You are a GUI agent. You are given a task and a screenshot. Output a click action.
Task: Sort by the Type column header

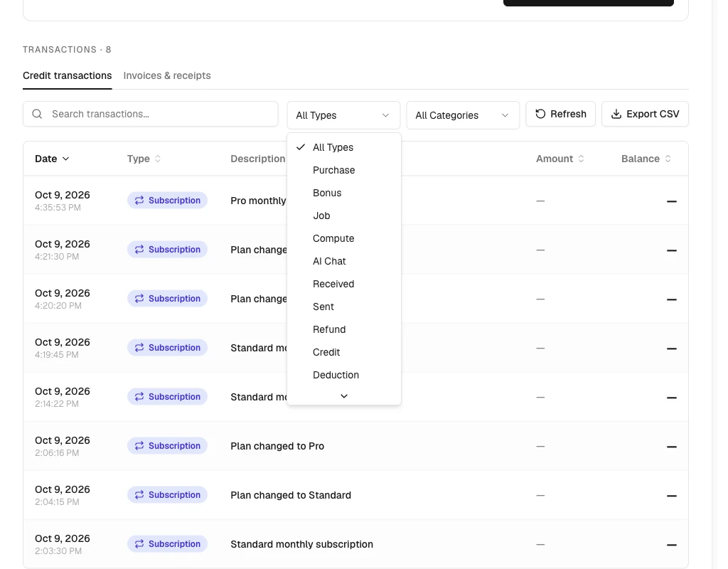point(144,159)
